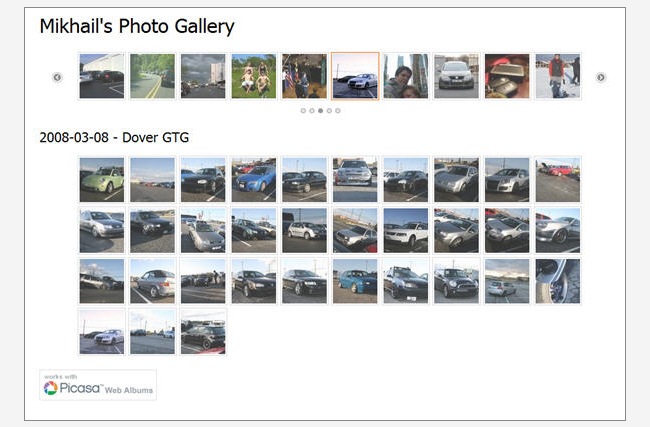Open album with truck under cloudy sky
The width and height of the screenshot is (650, 427).
click(x=203, y=76)
